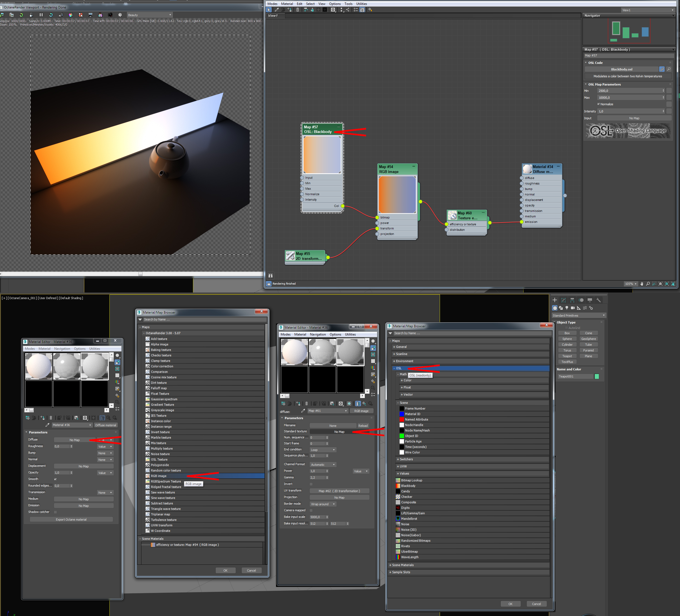The width and height of the screenshot is (680, 616).
Task: Pause rendering in Octane viewport toolbar
Action: click(x=41, y=15)
